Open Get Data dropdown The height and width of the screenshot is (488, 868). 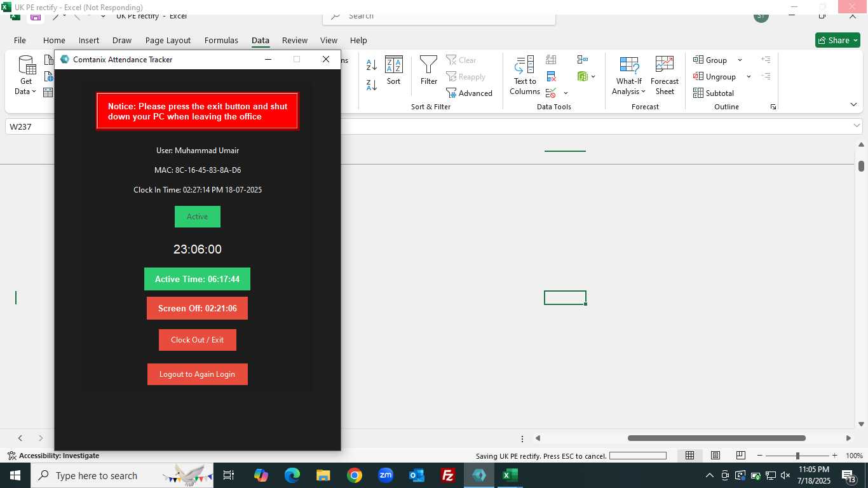(x=26, y=76)
